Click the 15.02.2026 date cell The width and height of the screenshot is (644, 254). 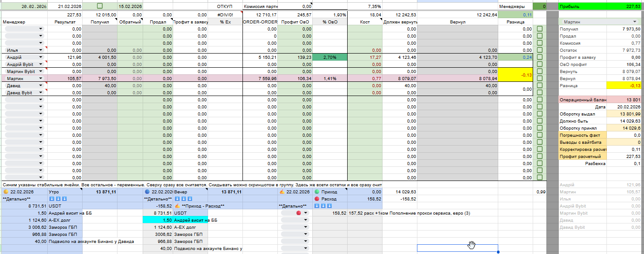pyautogui.click(x=130, y=6)
